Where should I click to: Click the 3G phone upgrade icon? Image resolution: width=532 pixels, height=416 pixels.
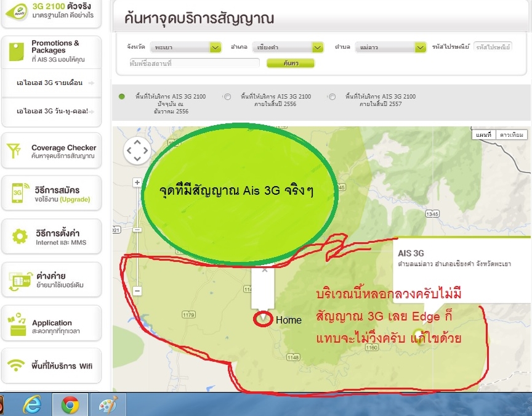click(20, 193)
